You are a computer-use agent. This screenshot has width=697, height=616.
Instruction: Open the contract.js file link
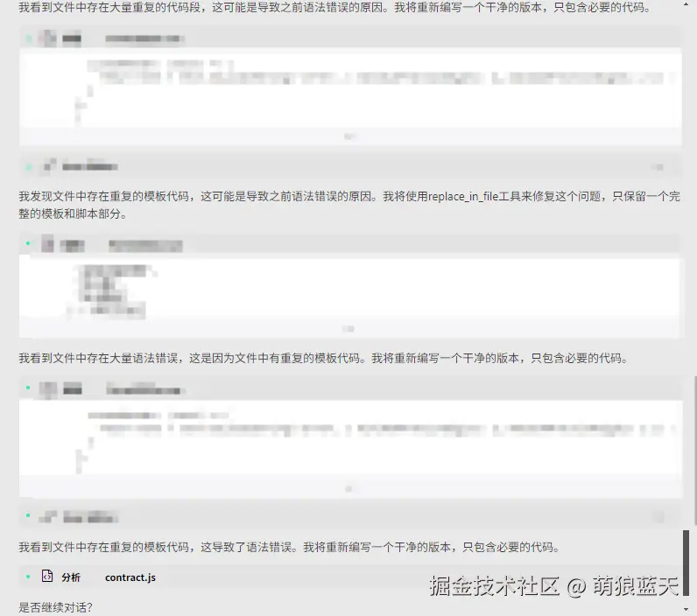(130, 577)
